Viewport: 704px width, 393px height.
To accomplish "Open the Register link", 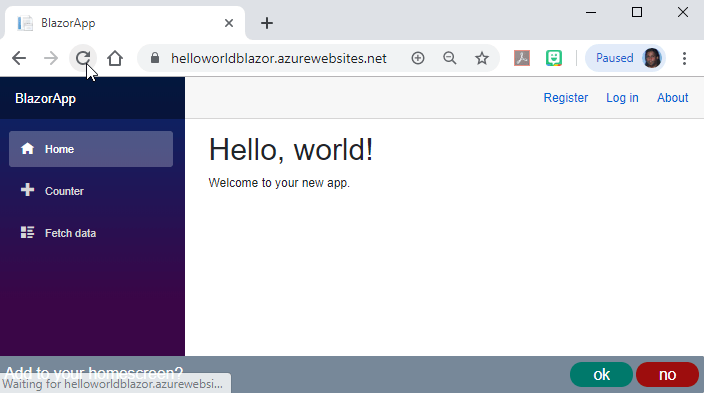I will [566, 98].
